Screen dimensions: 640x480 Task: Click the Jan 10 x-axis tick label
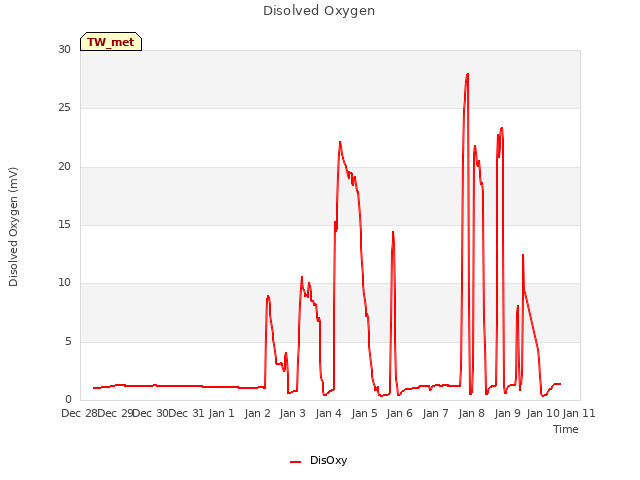point(543,413)
